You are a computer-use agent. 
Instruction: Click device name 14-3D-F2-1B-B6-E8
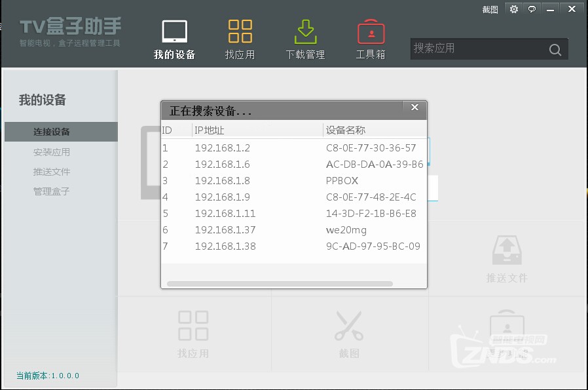[x=371, y=214]
